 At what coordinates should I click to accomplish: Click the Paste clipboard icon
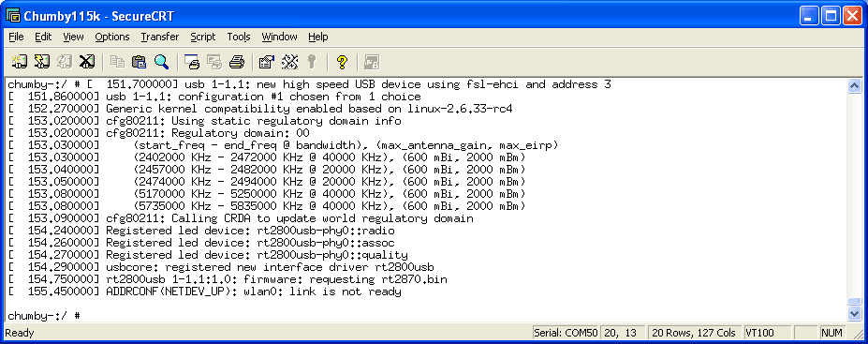coord(139,62)
